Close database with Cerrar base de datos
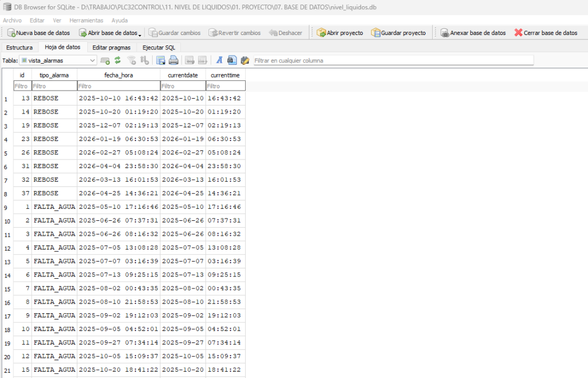 click(x=546, y=33)
